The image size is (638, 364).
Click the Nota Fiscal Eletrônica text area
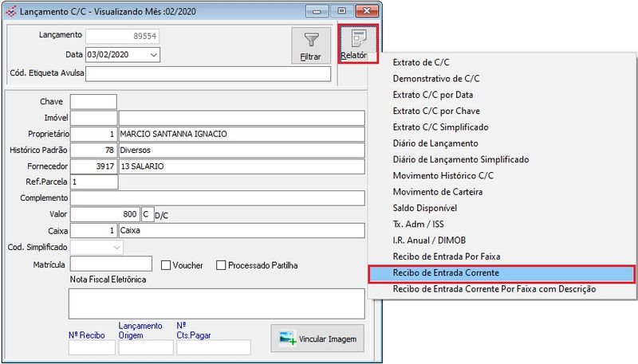click(215, 303)
